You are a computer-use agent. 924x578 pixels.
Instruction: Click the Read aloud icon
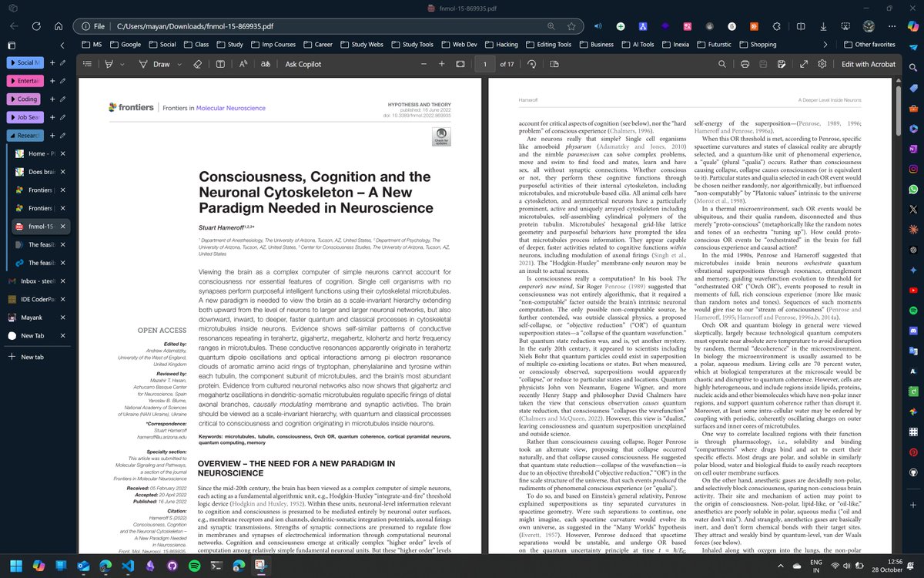click(x=243, y=64)
